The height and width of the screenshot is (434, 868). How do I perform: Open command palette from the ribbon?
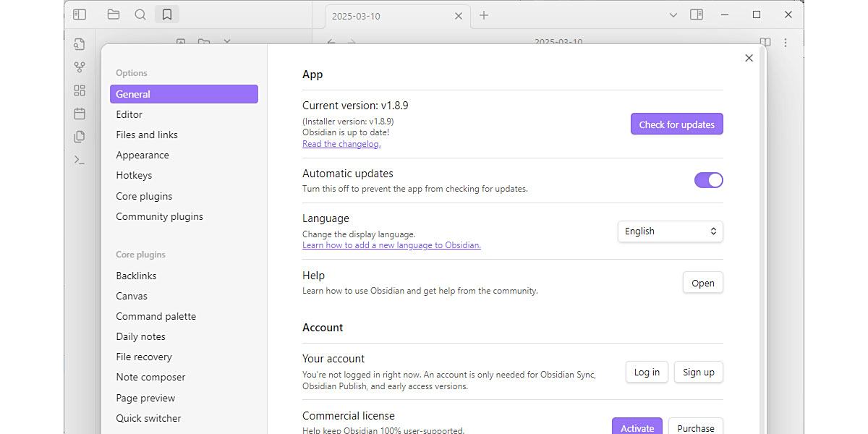pyautogui.click(x=80, y=160)
